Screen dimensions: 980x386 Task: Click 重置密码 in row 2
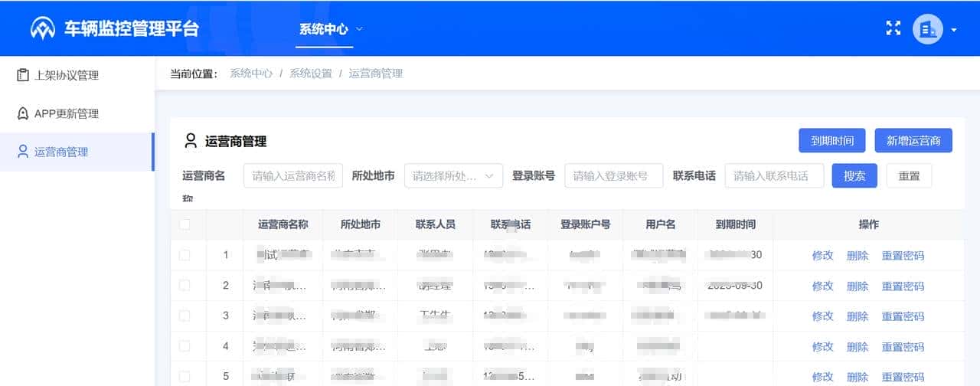coord(903,286)
